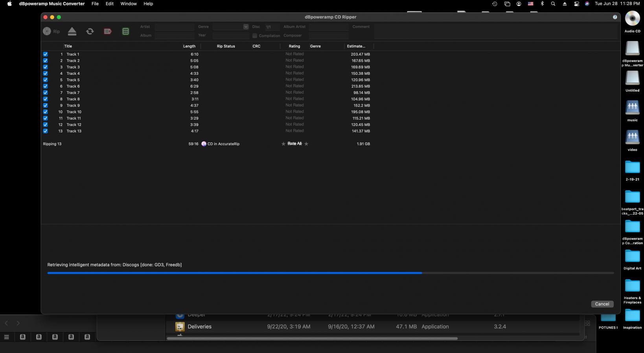
Task: Open the Apple menu
Action: pos(9,4)
